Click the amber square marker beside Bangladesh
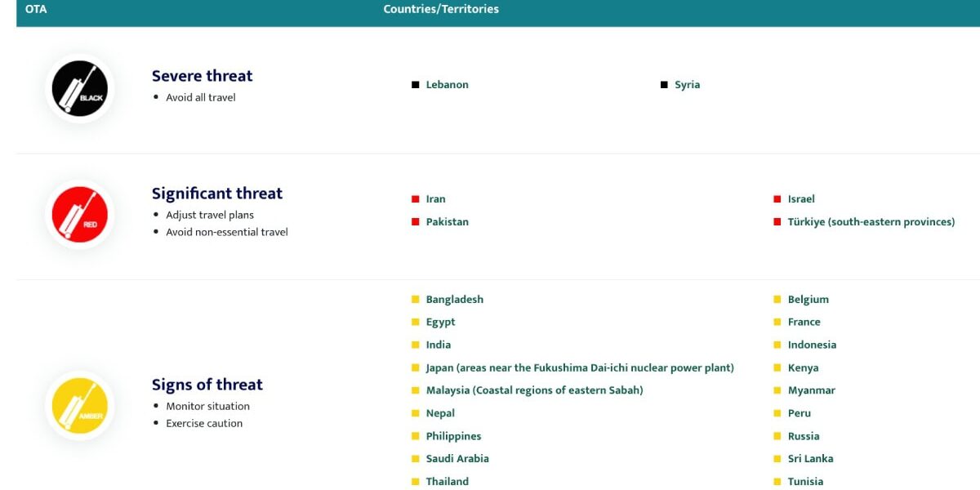The height and width of the screenshot is (490, 980). pyautogui.click(x=416, y=299)
